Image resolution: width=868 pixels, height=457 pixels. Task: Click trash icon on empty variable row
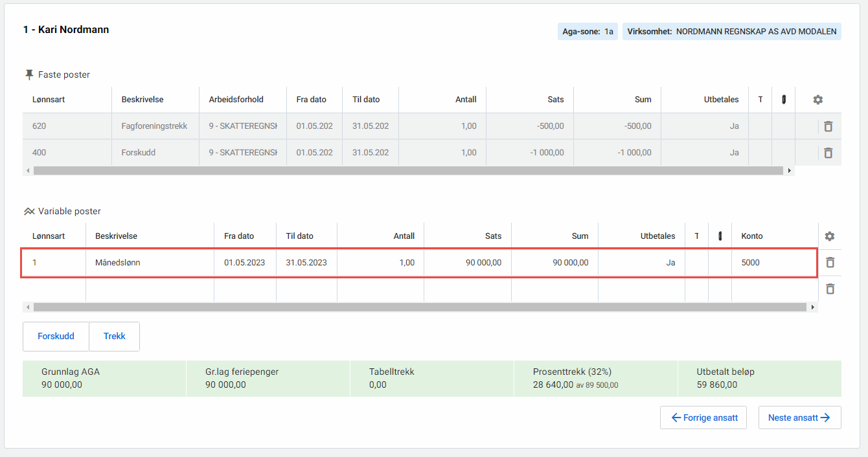click(830, 289)
